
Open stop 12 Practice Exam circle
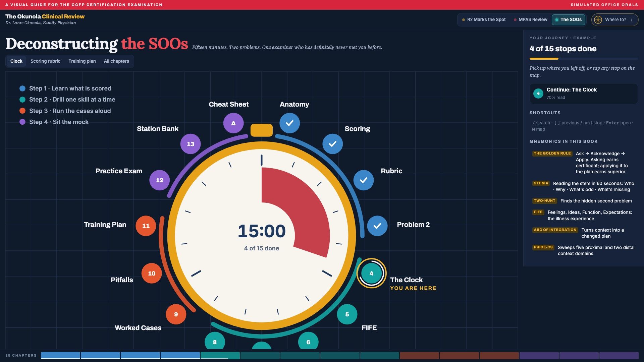(x=160, y=180)
